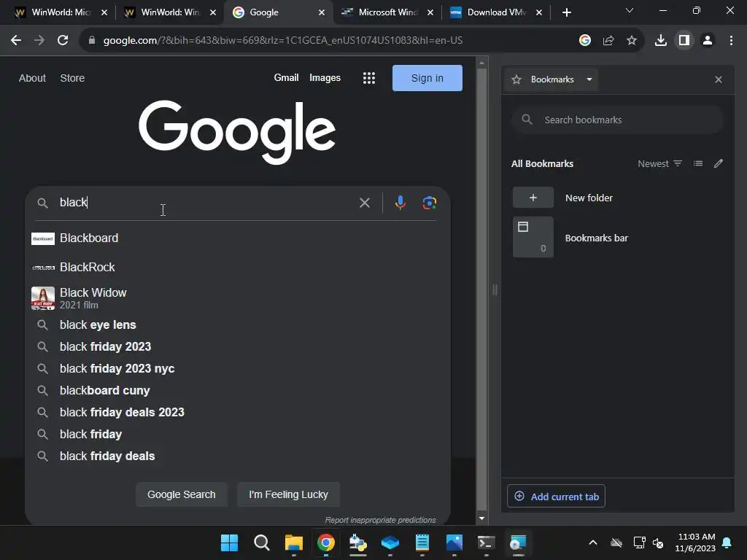
Task: Go back using the browser back arrow
Action: [x=16, y=41]
